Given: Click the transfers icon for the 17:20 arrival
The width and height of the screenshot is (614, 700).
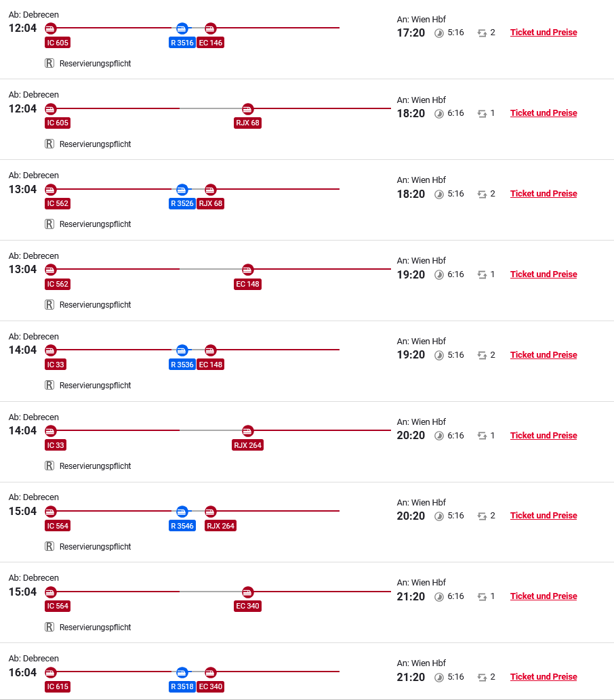Looking at the screenshot, I should click(482, 33).
